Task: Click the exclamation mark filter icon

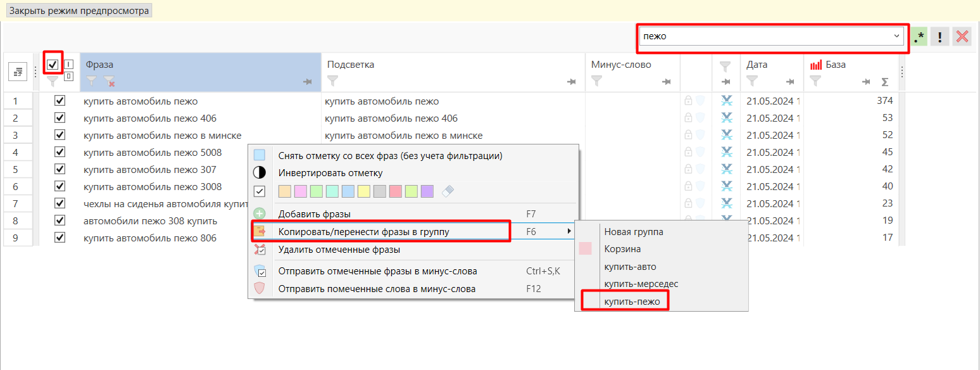Action: click(940, 37)
